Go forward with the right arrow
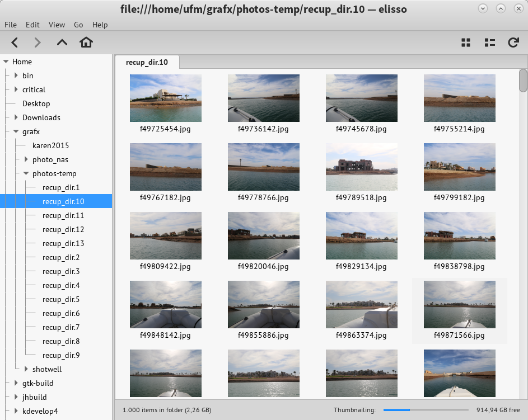The image size is (528, 420). click(38, 43)
